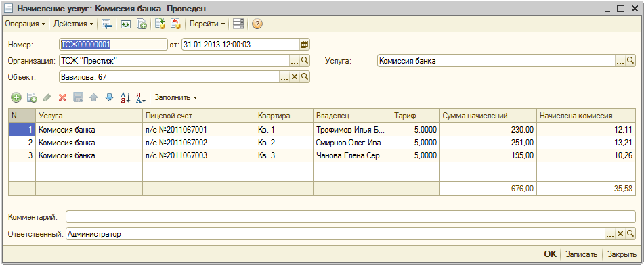Delete the row with the red X icon
This screenshot has height=265, width=644.
pyautogui.click(x=62, y=97)
